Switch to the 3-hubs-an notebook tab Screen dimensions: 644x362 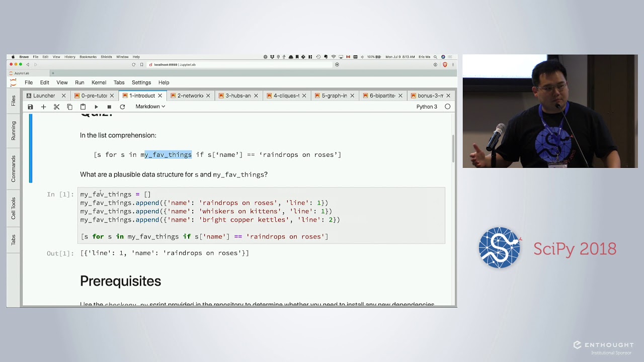click(238, 96)
